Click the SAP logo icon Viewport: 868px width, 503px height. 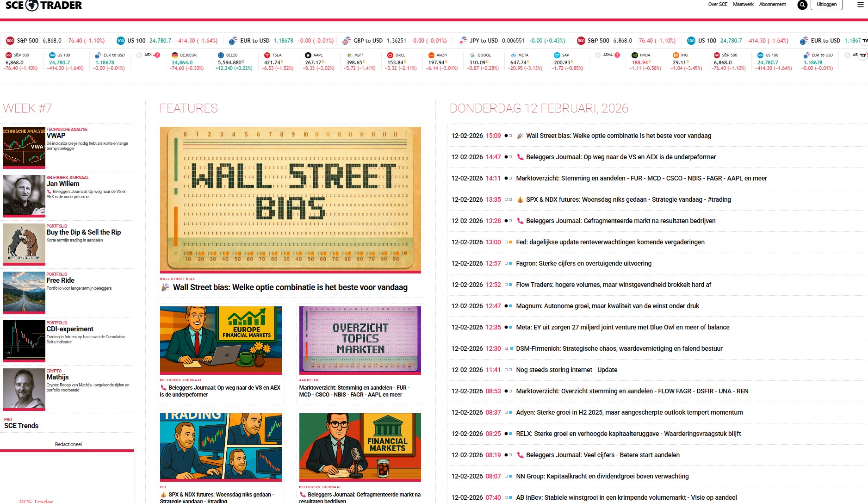pyautogui.click(x=557, y=55)
